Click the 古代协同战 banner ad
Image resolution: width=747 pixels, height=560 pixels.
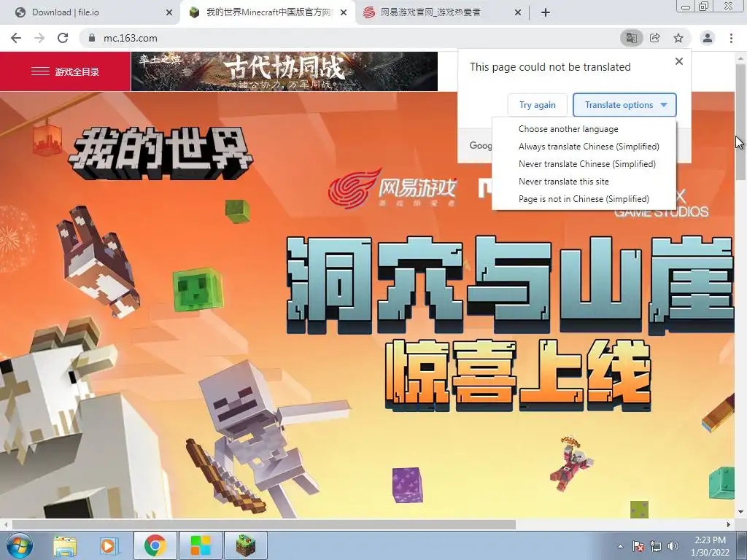click(285, 71)
